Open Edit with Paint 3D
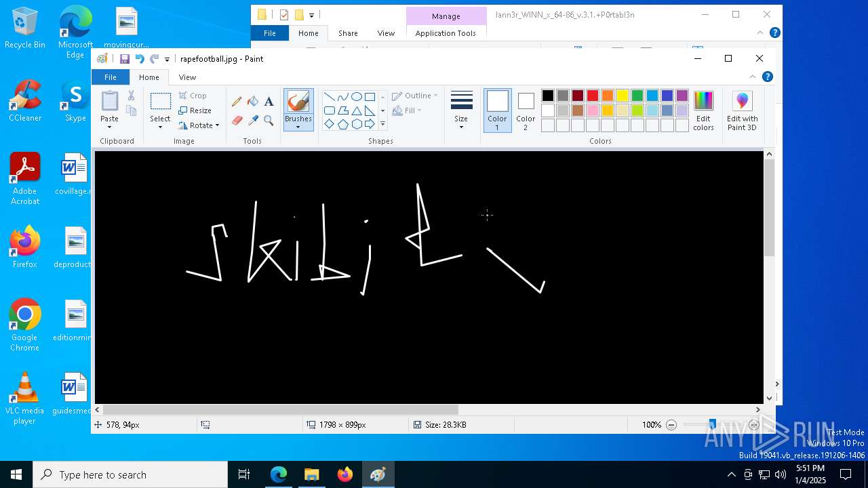Image resolution: width=868 pixels, height=488 pixels. pyautogui.click(x=743, y=111)
